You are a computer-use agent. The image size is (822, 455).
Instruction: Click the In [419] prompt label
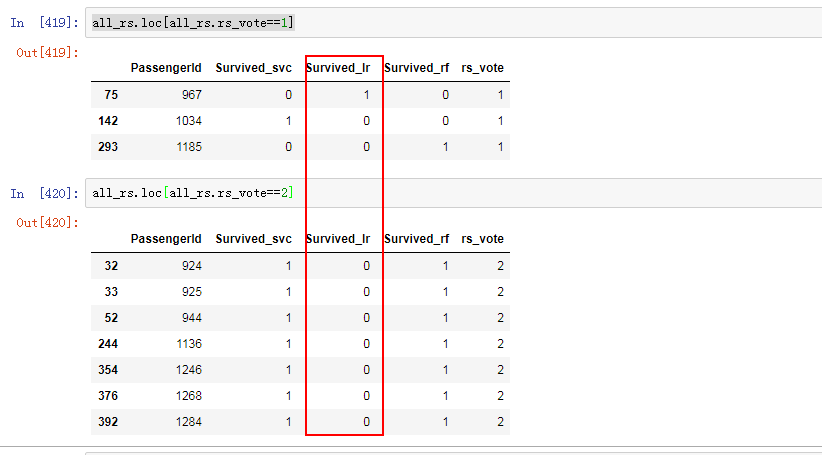tap(45, 23)
